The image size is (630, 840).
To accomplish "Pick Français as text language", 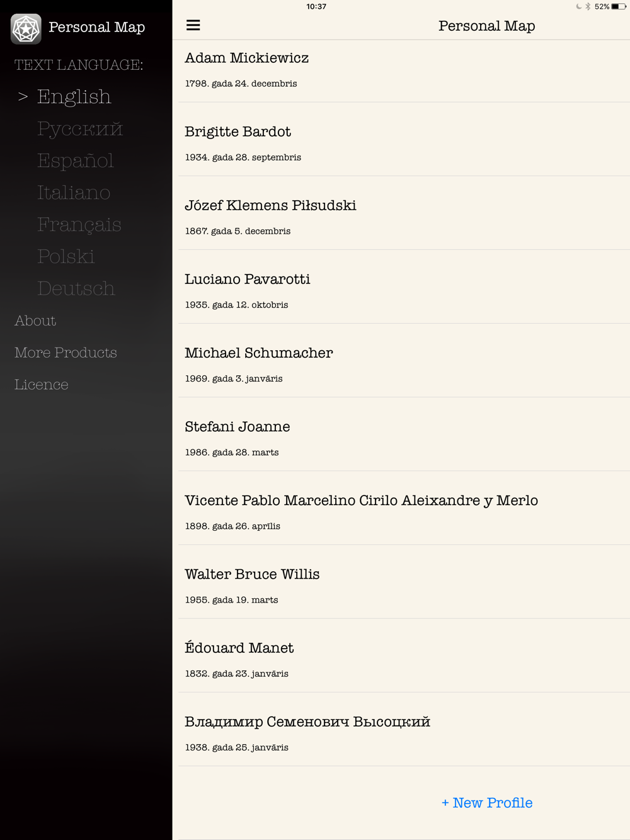I will coord(79,225).
